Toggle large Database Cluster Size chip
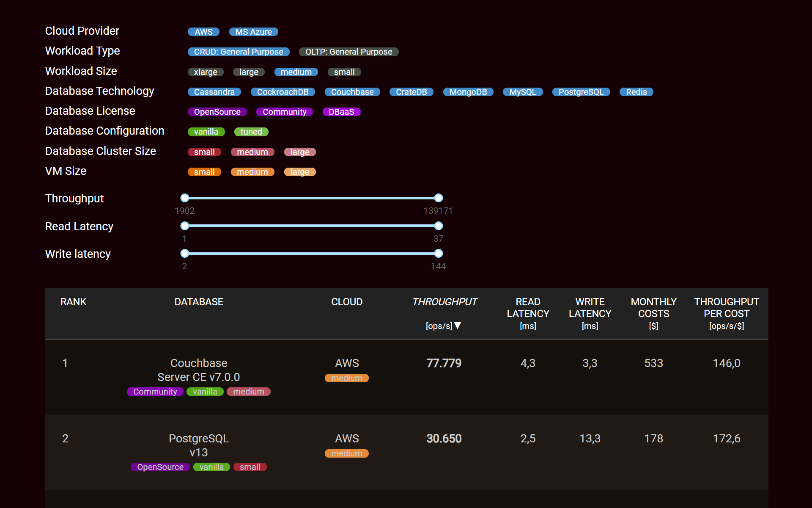This screenshot has height=508, width=812. (x=300, y=152)
